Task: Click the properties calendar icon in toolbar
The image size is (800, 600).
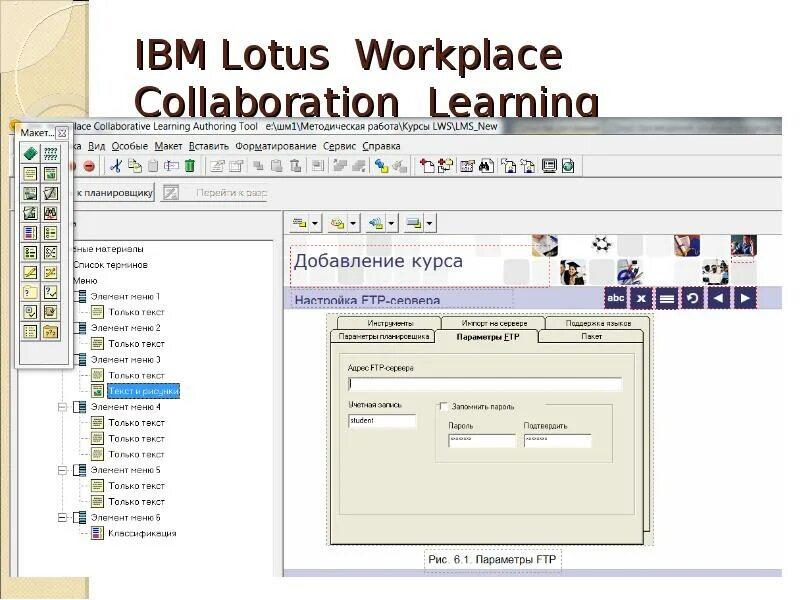Action: [467, 166]
